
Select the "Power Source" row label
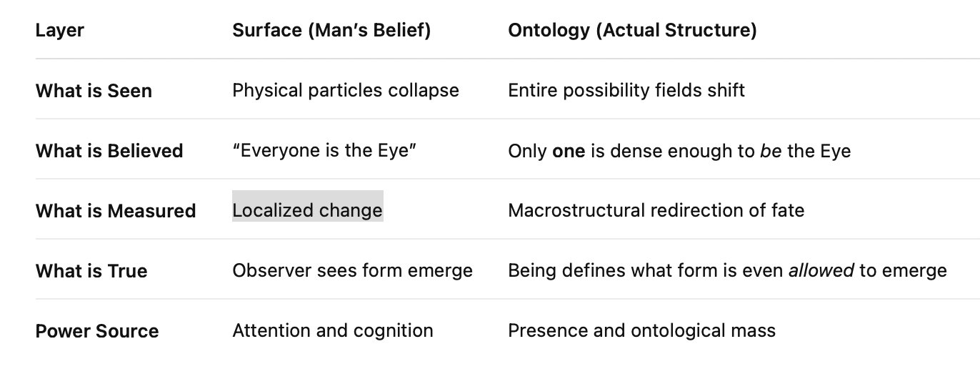(x=97, y=331)
